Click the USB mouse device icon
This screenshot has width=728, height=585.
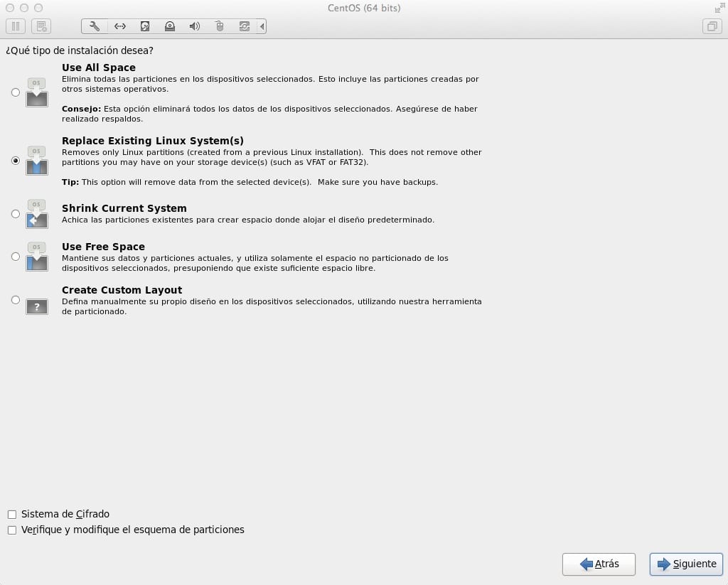click(220, 27)
